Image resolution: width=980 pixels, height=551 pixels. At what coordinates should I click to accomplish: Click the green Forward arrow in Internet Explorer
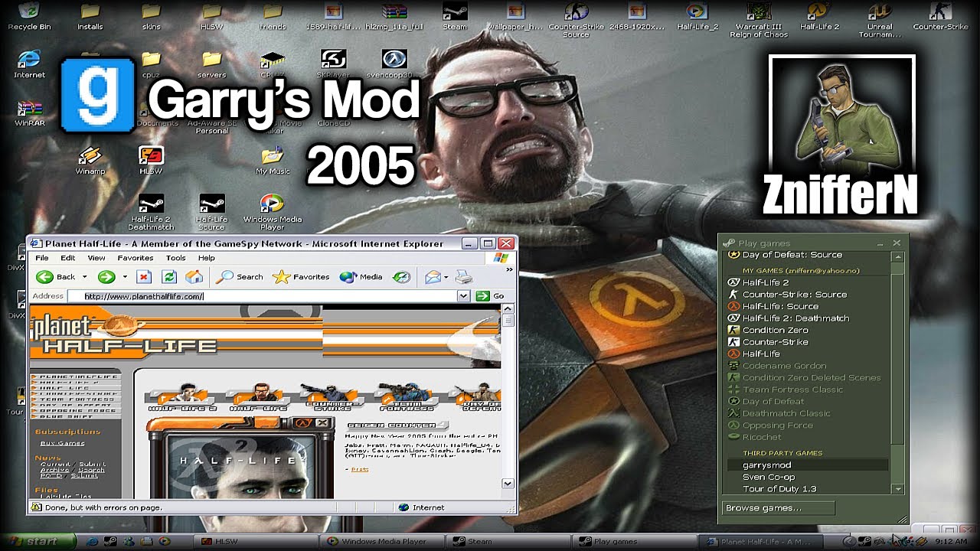(106, 276)
